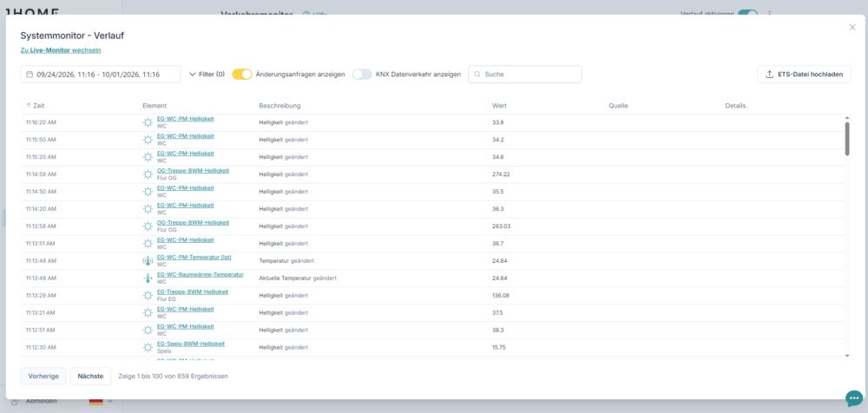Click the brightness icon in the 11:14:20 AM row
The image size is (868, 413).
click(148, 209)
